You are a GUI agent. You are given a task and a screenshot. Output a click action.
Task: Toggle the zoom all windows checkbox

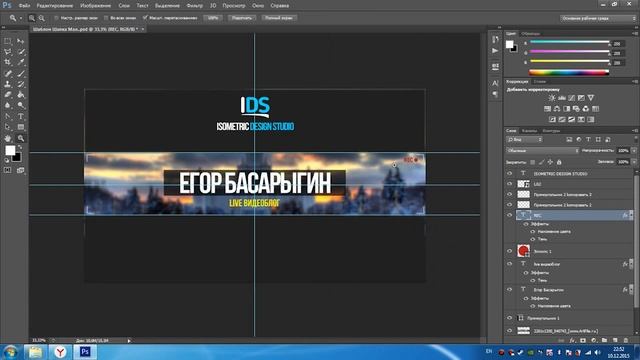click(x=106, y=18)
